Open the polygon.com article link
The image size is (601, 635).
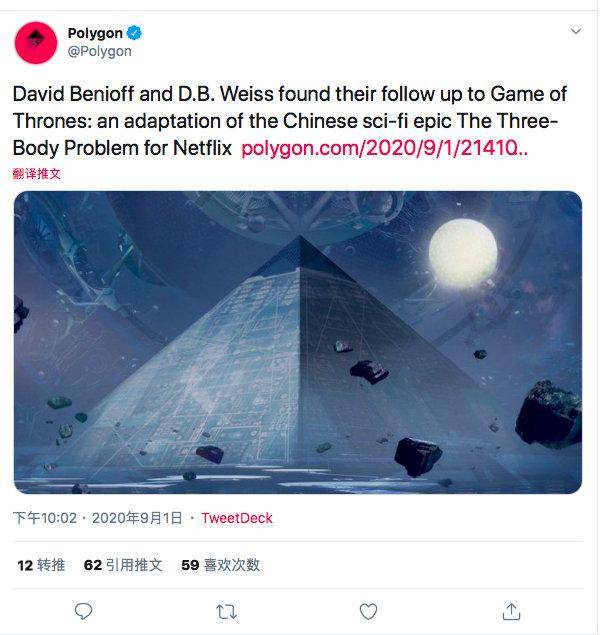click(384, 148)
